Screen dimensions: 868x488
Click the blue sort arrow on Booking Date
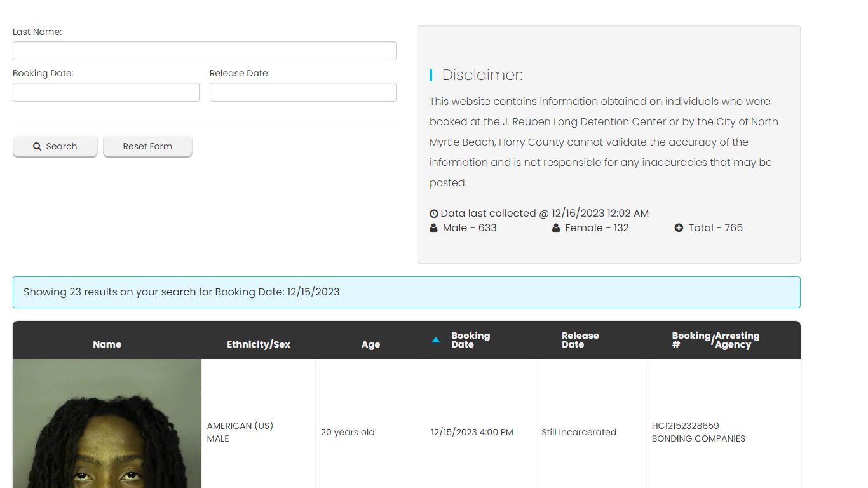pyautogui.click(x=436, y=340)
